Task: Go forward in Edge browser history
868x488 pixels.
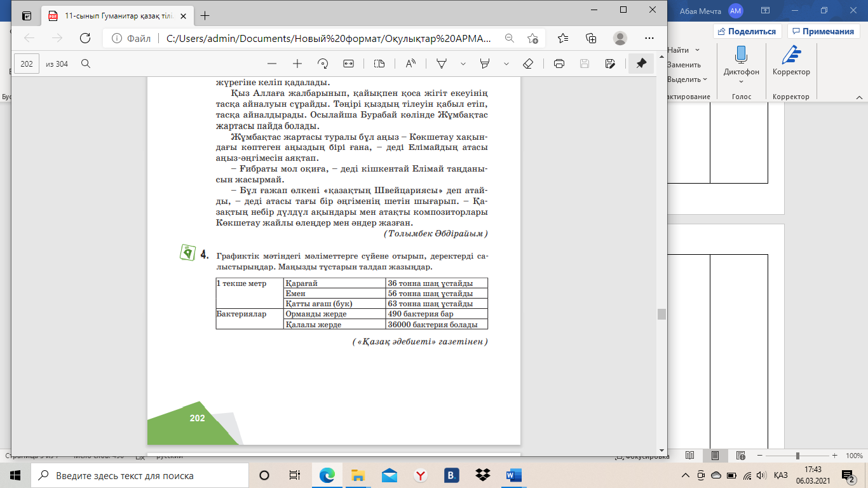Action: (57, 38)
